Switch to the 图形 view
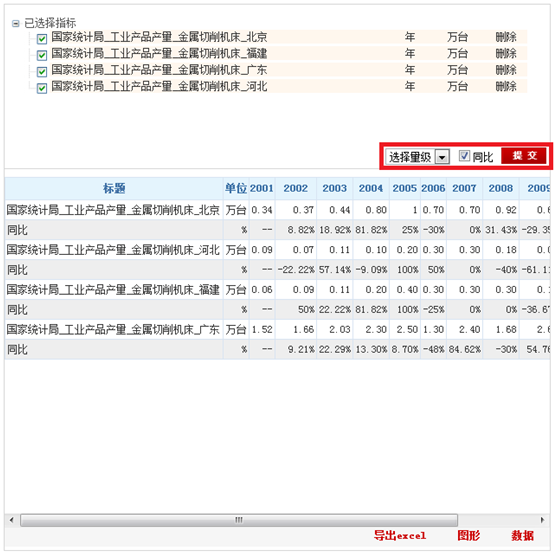This screenshot has height=559, width=557. pyautogui.click(x=469, y=535)
